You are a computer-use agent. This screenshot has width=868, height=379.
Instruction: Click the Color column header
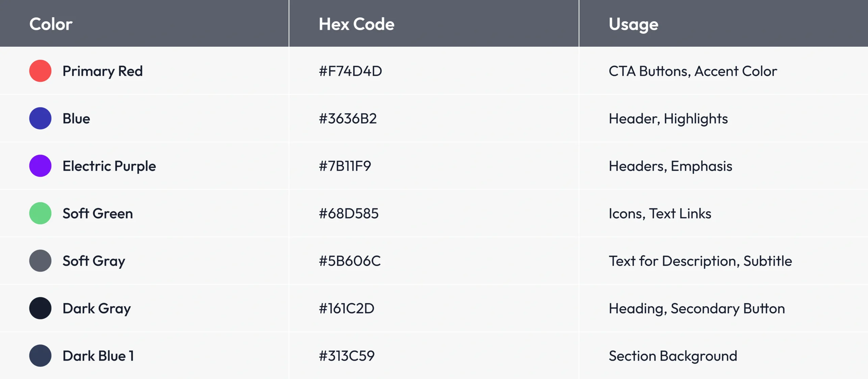pyautogui.click(x=51, y=24)
